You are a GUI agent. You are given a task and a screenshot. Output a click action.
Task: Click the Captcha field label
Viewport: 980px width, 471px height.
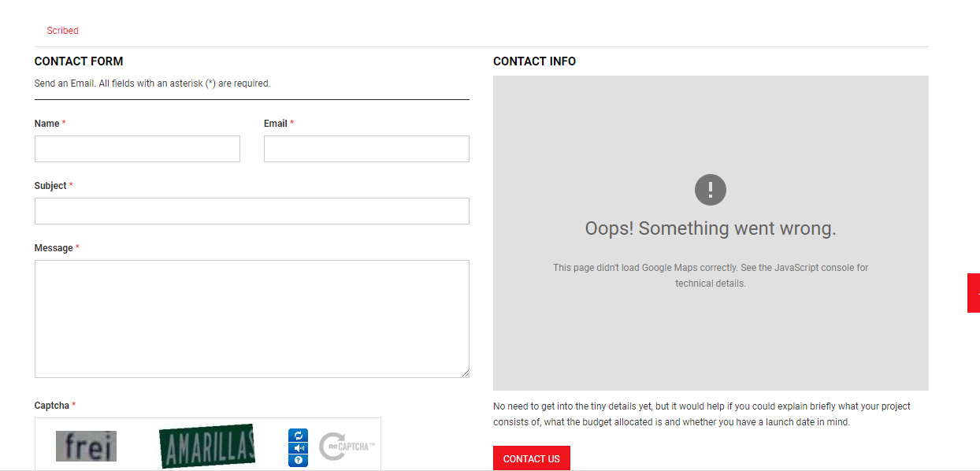[x=53, y=406]
